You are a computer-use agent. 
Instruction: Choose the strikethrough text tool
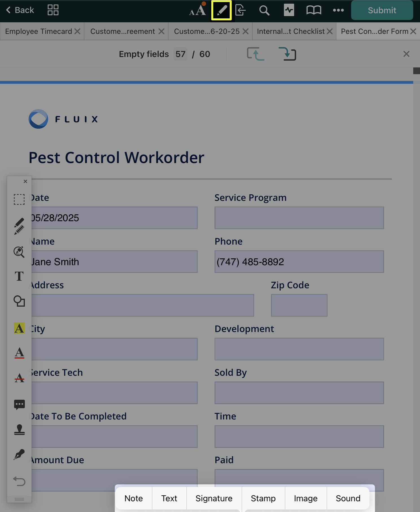click(19, 378)
